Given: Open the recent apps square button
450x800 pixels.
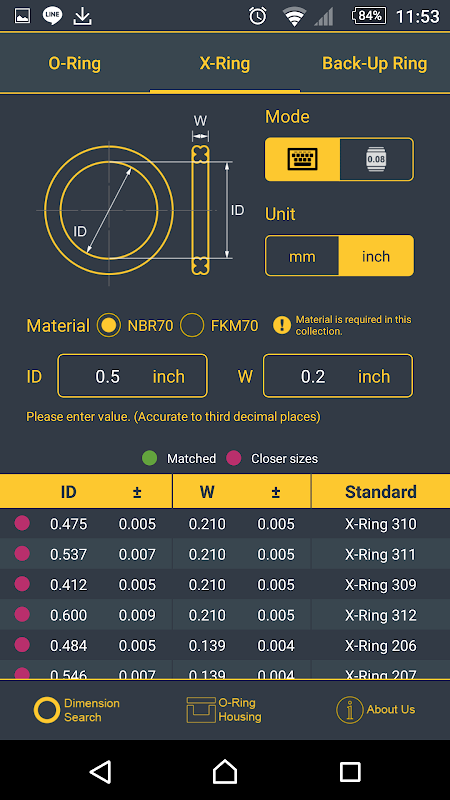Looking at the screenshot, I should pyautogui.click(x=350, y=771).
